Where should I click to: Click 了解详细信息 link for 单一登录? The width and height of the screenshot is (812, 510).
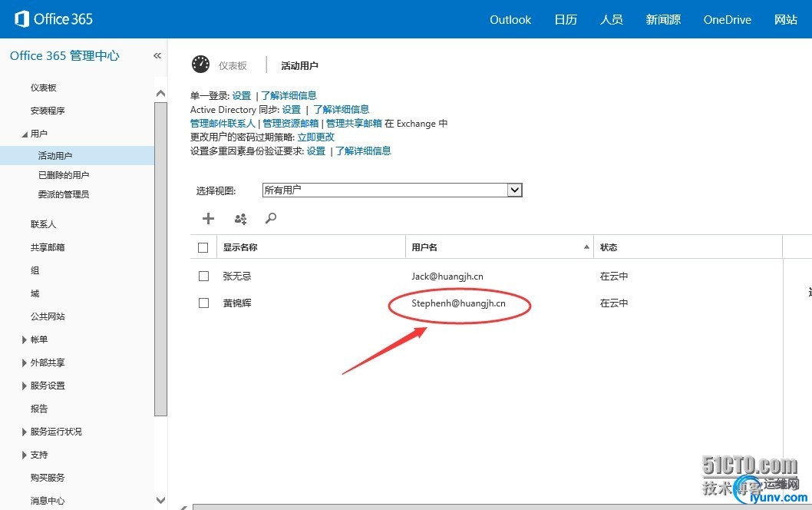pos(289,95)
